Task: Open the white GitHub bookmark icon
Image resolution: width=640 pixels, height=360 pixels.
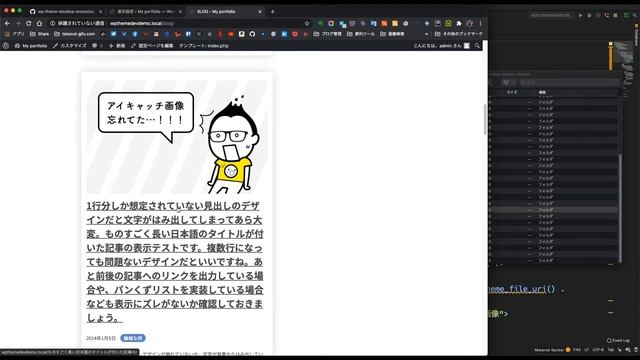Action: tap(252, 34)
